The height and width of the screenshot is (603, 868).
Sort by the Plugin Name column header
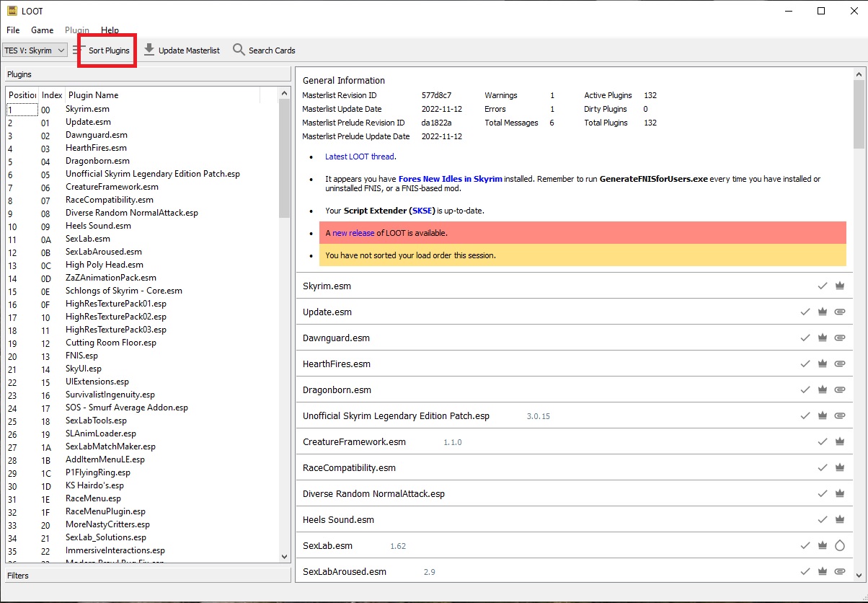tap(162, 95)
